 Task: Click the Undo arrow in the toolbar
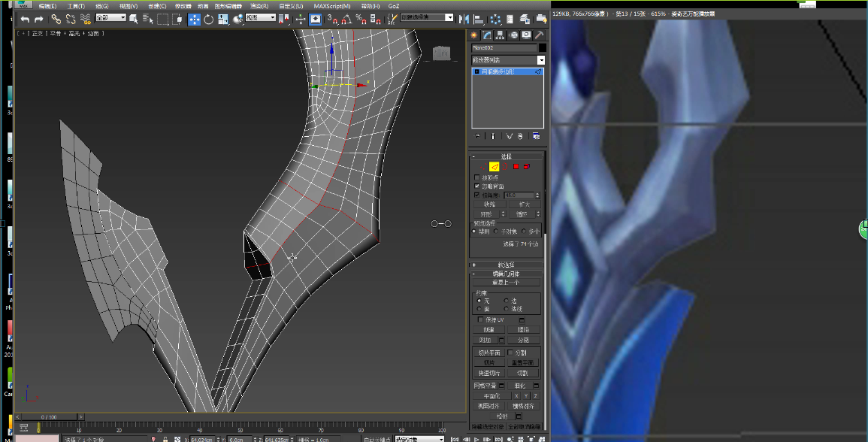tap(25, 20)
